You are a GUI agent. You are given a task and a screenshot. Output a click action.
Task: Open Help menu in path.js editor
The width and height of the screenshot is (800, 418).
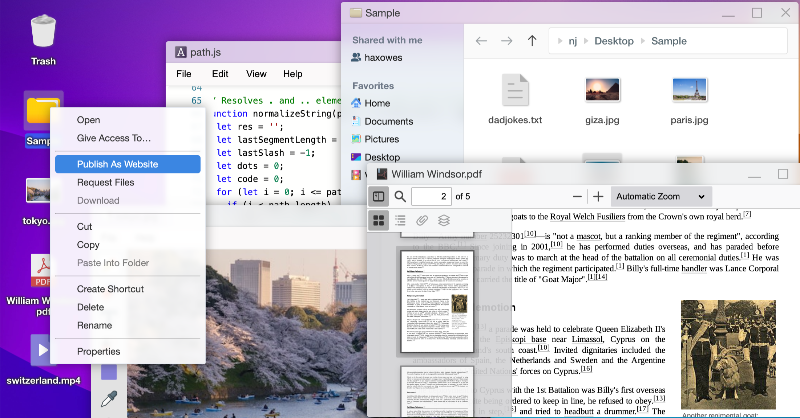pos(293,74)
